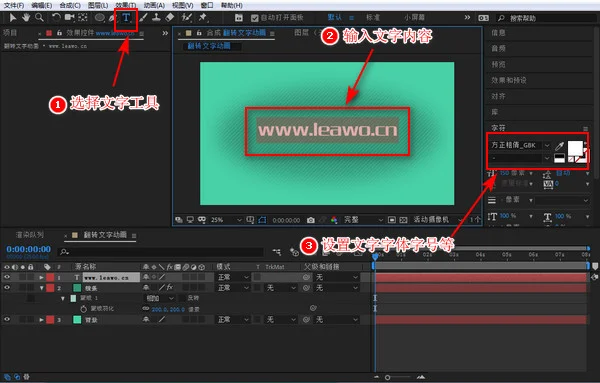Toggle the auto-open panels checkbox
The width and height of the screenshot is (600, 383).
pos(254,18)
